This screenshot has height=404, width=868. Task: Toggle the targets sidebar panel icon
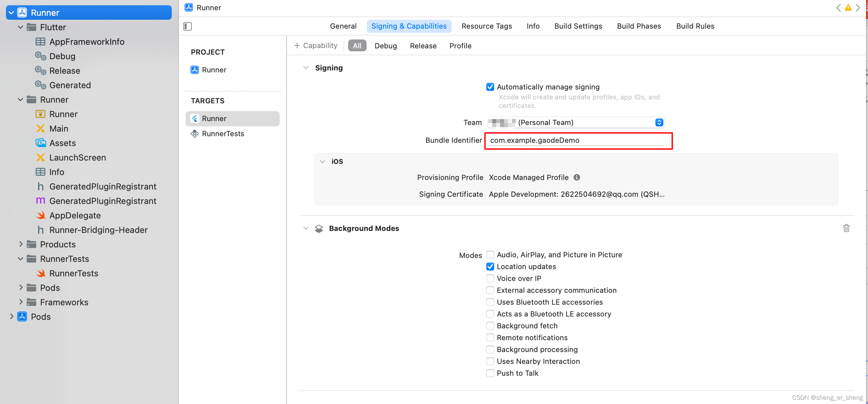click(188, 26)
